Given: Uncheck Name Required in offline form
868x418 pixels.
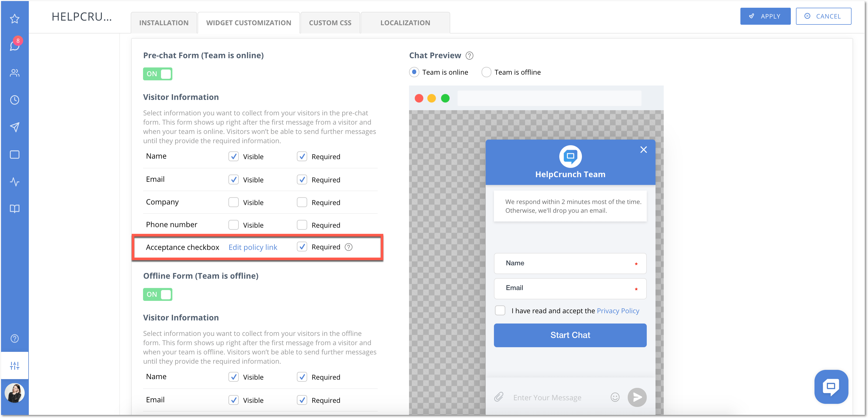Looking at the screenshot, I should (x=302, y=377).
